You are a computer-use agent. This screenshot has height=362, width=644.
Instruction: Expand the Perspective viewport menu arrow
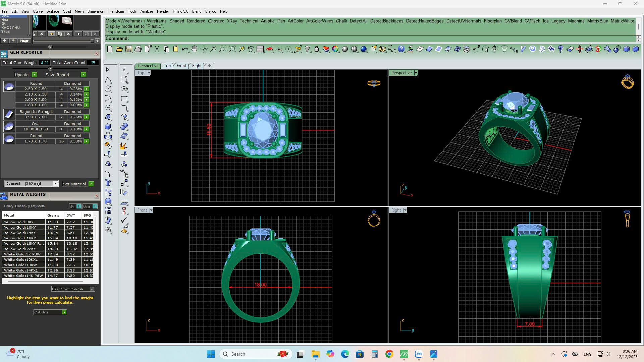[x=416, y=73]
